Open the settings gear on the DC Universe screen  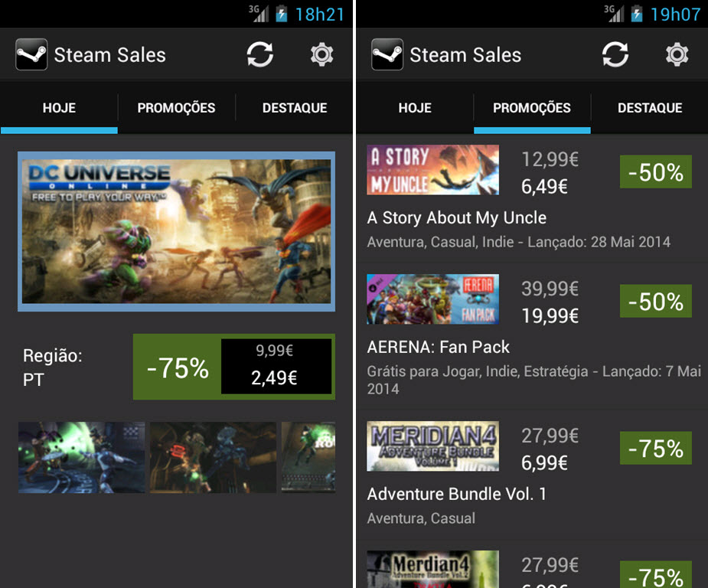[321, 55]
